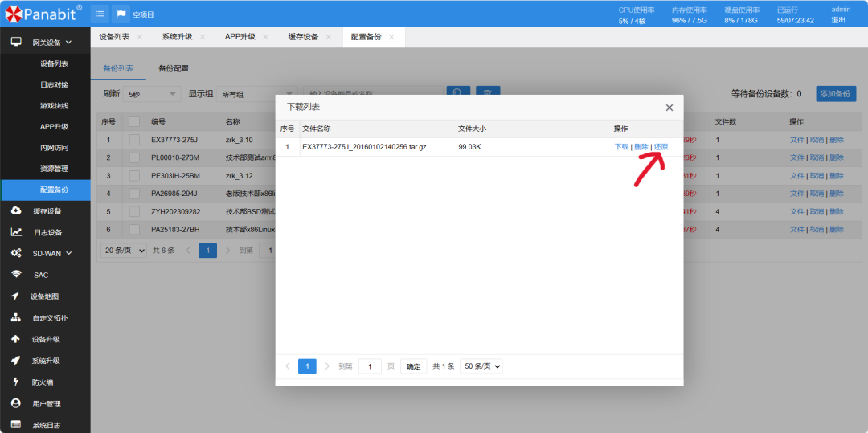Click the 添加备份 button
Viewport: 868px width, 433px height.
836,93
